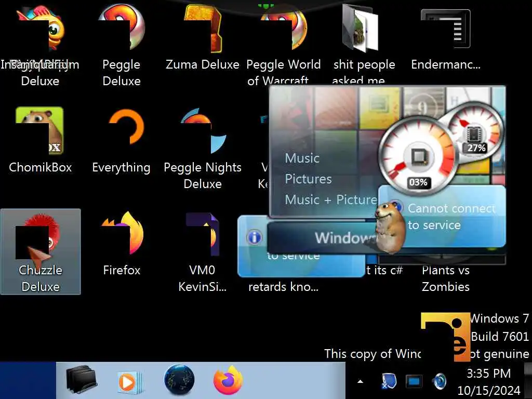Open the dark globe taskbar icon
Viewport: 532px width, 399px height.
179,380
